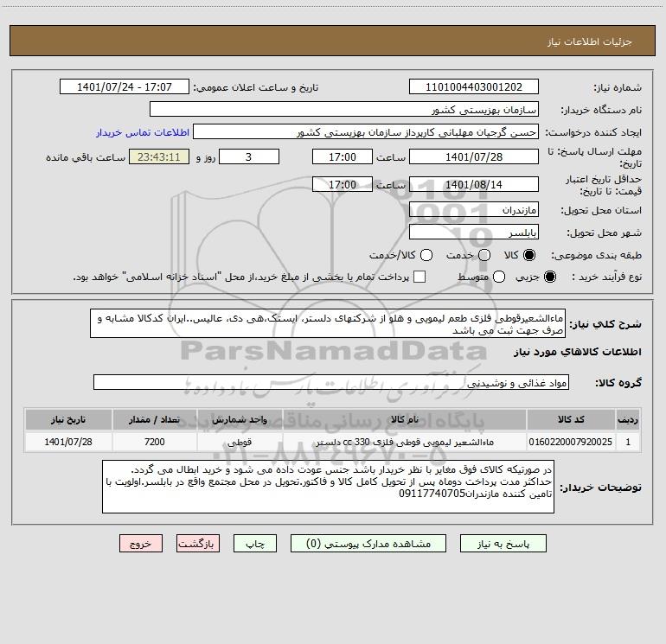The height and width of the screenshot is (644, 666).
Task: Click the requester field حسن گرجیان مهلبانی
Action: pos(366,132)
